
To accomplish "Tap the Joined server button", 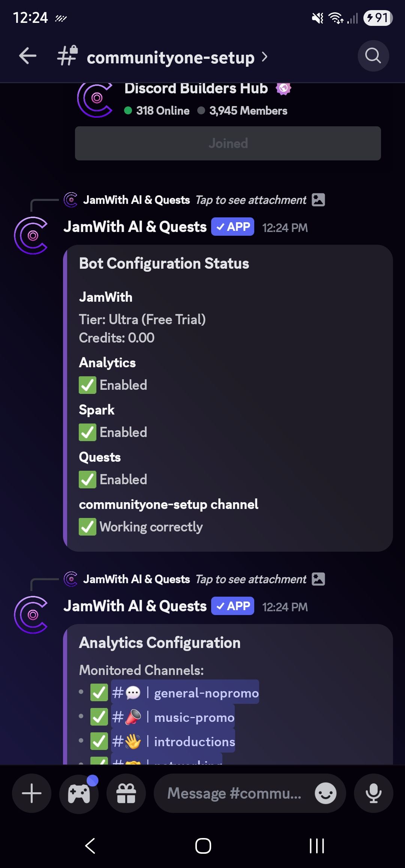I will click(228, 143).
